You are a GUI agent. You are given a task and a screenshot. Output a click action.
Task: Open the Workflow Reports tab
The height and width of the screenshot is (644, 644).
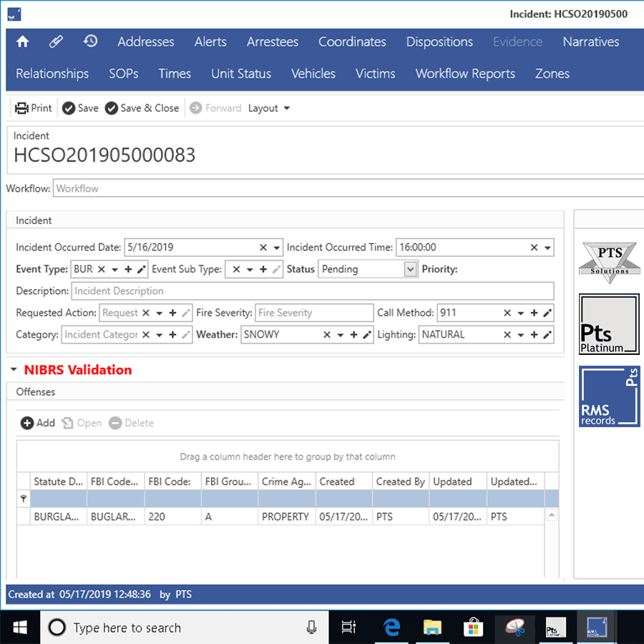pyautogui.click(x=465, y=74)
